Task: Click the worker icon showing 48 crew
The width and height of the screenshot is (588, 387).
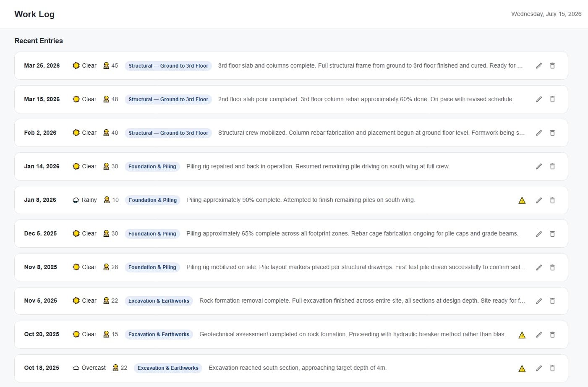Action: [x=106, y=99]
